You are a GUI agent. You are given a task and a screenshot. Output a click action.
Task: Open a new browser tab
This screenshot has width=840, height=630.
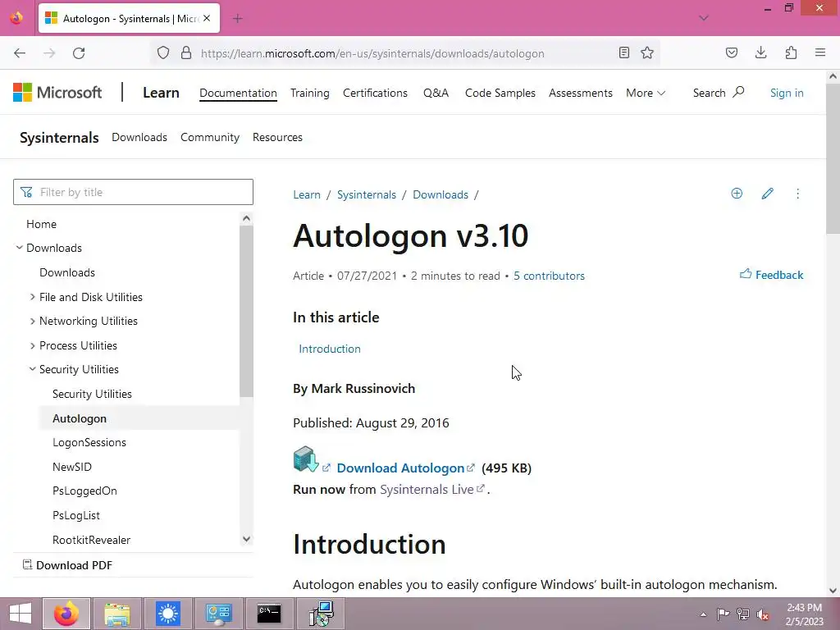coord(238,19)
